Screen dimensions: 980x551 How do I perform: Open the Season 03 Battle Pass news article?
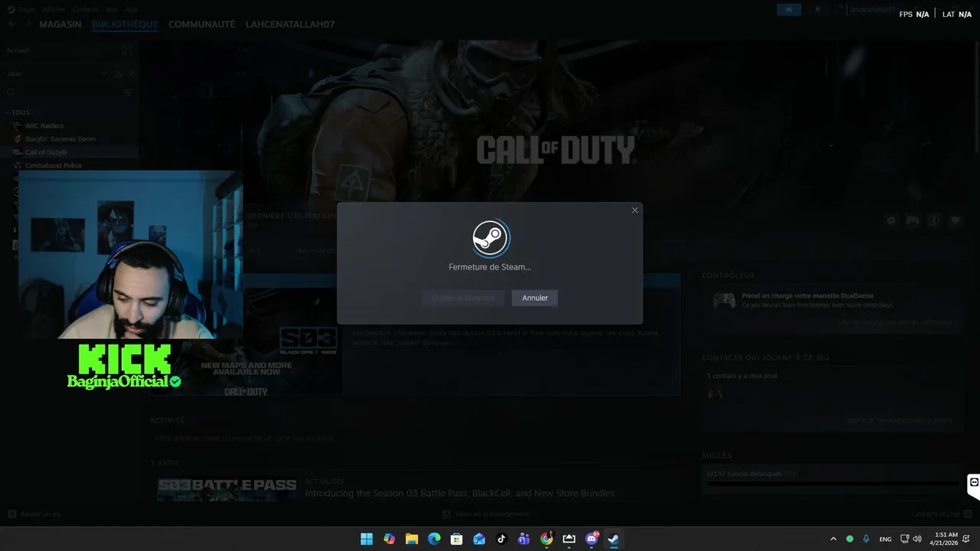coord(459,494)
